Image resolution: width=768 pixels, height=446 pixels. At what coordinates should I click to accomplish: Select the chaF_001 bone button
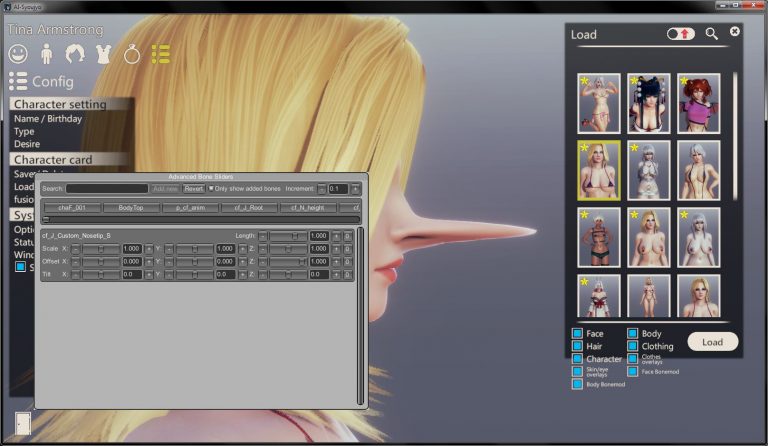pos(72,208)
